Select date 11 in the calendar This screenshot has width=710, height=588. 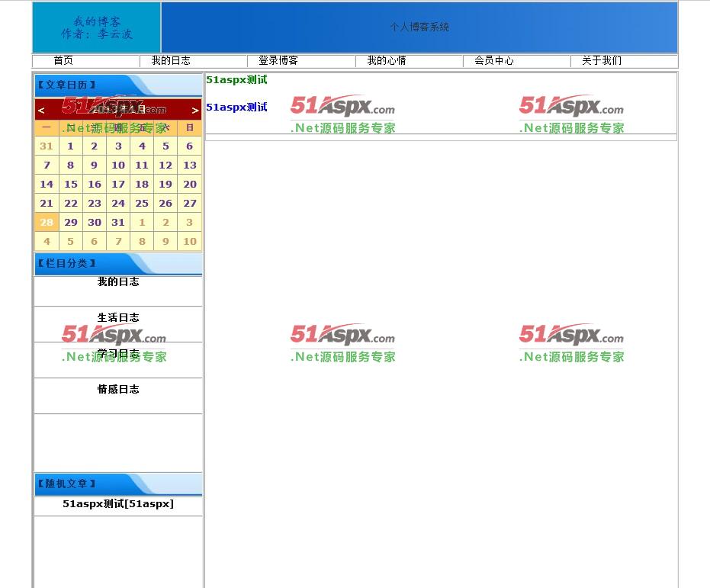pos(142,165)
